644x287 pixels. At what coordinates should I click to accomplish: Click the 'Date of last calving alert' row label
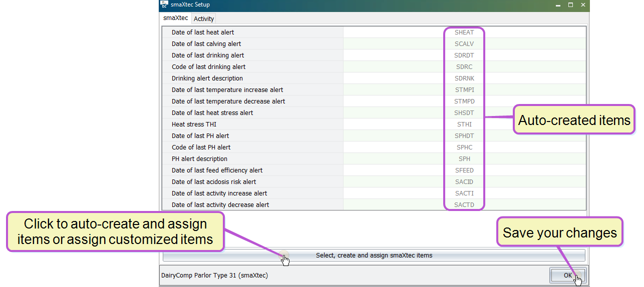point(206,43)
